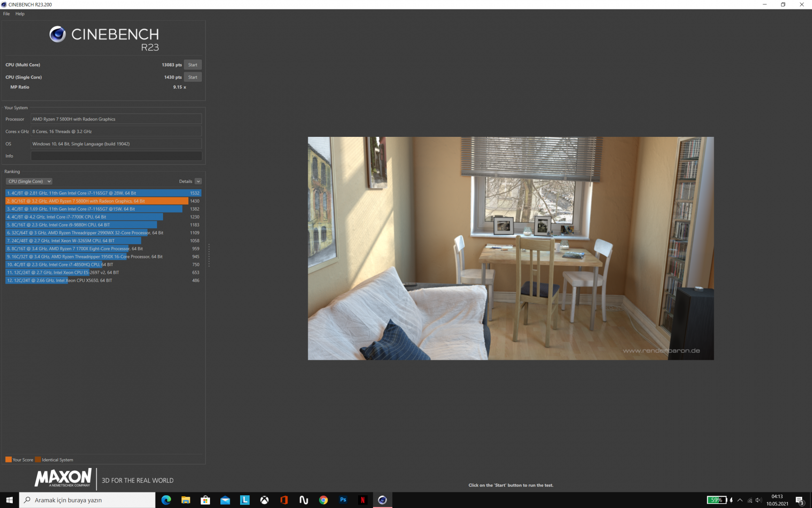Viewport: 812px width, 508px height.
Task: Click the OS field showing Windows 10
Action: click(116, 144)
